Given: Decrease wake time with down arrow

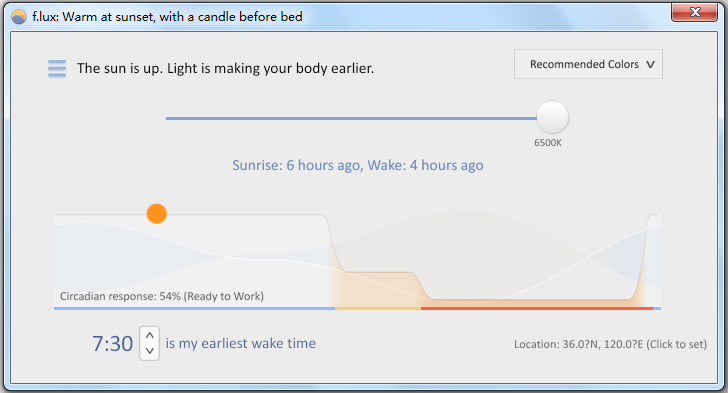Looking at the screenshot, I should 150,351.
